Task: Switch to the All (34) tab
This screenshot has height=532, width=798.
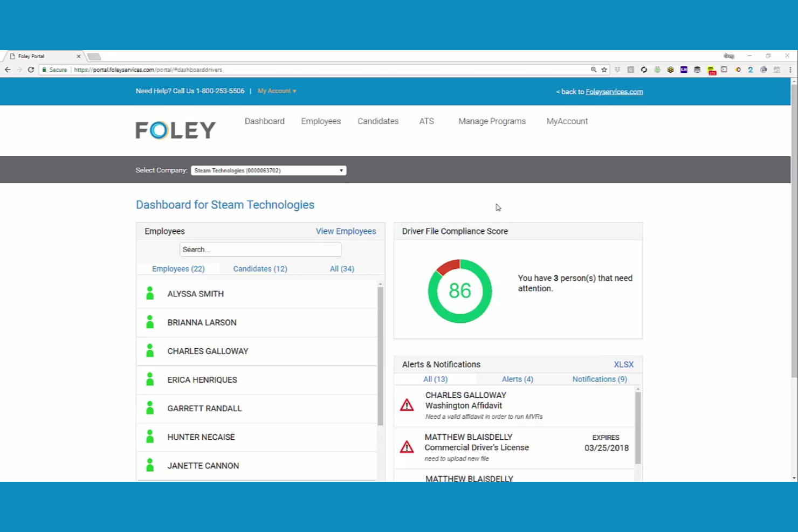Action: coord(342,268)
